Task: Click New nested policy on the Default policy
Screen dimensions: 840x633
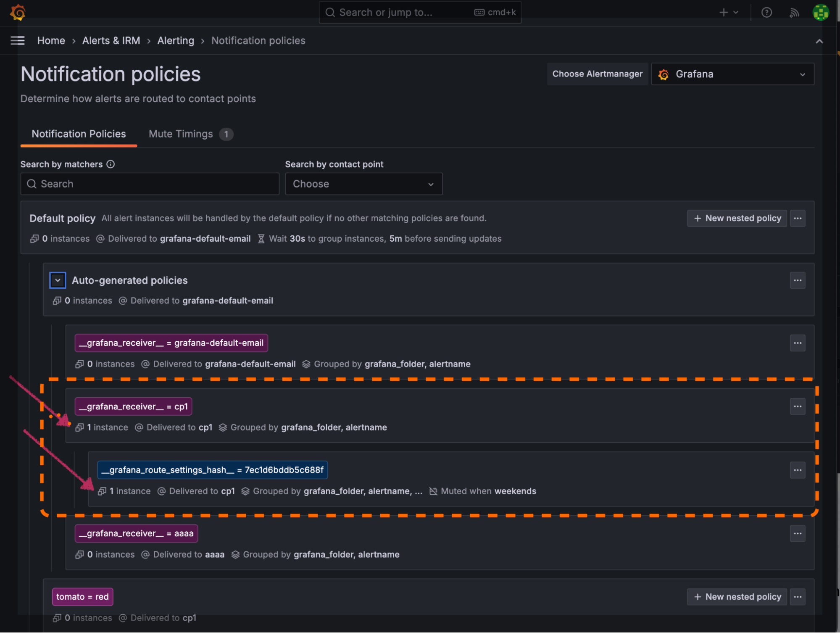Action: 737,218
